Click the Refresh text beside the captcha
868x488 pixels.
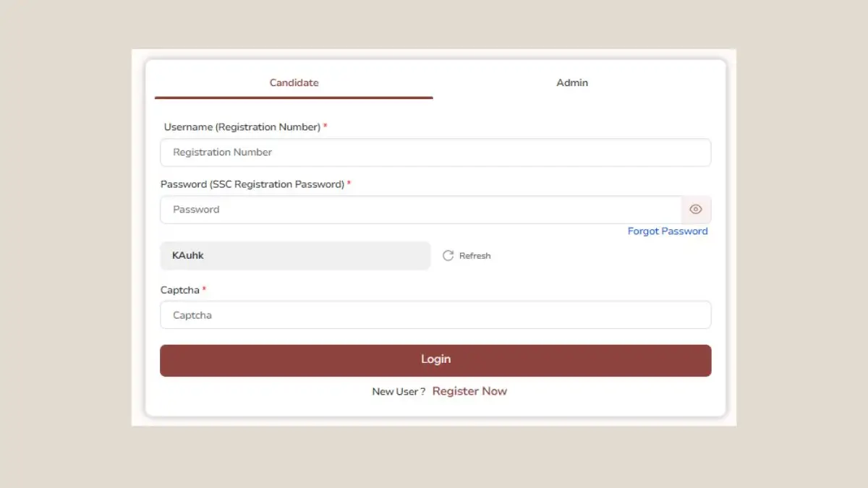475,256
